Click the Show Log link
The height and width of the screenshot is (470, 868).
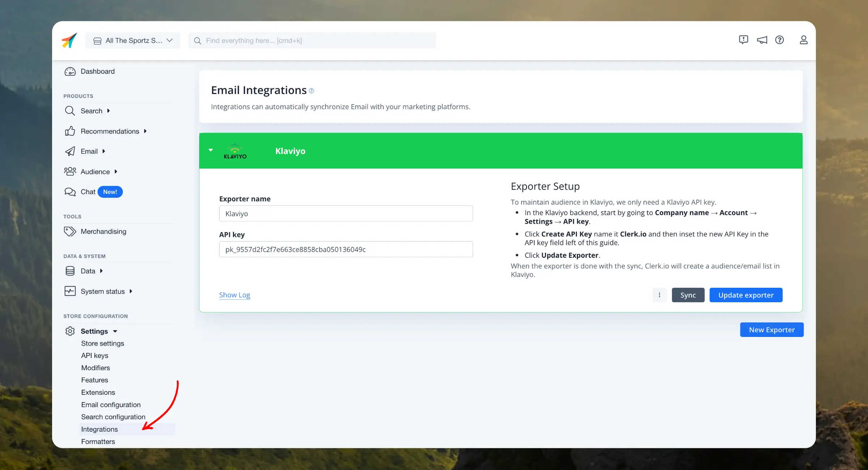pos(234,295)
